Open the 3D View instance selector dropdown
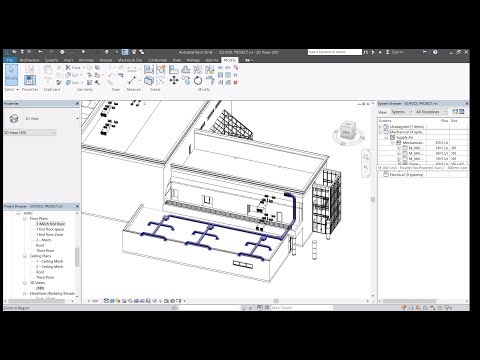 pyautogui.click(x=30, y=133)
